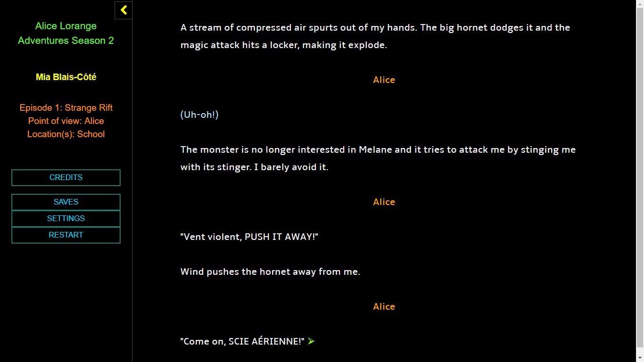Viewport: 644px width, 362px height.
Task: Click the vertical scrollbar track
Action: 640,181
